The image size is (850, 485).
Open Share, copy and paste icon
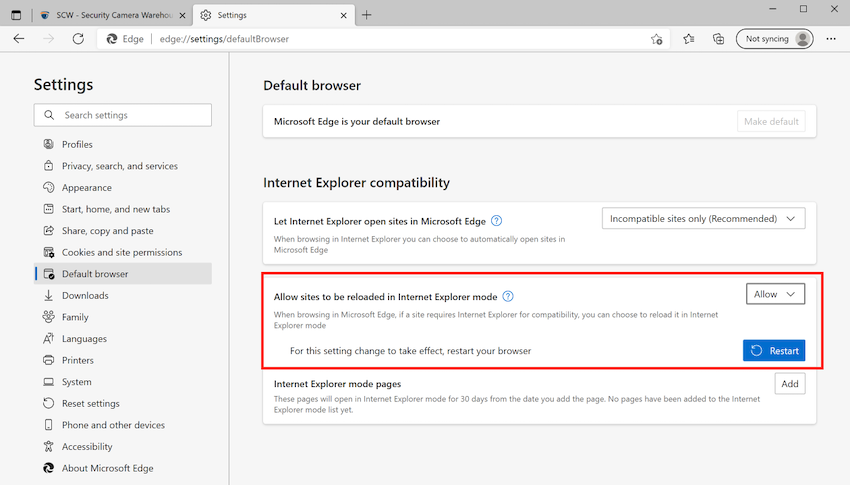[x=49, y=231]
